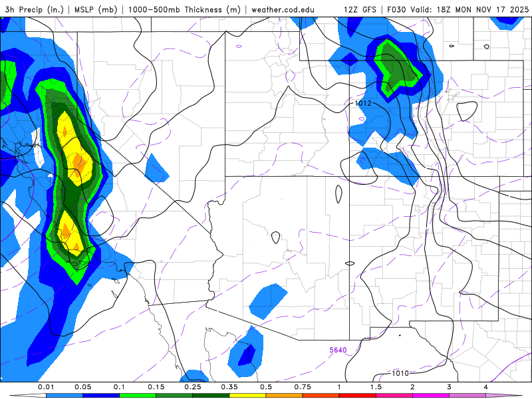Click the '0.15' legend value
532x399 pixels.
(156, 387)
